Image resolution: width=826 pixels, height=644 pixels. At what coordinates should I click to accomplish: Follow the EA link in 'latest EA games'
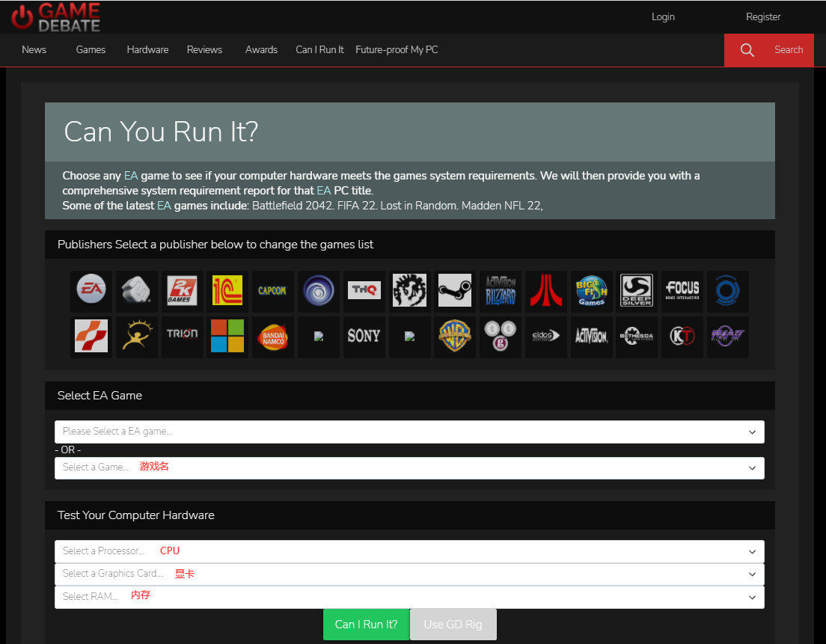coord(164,206)
